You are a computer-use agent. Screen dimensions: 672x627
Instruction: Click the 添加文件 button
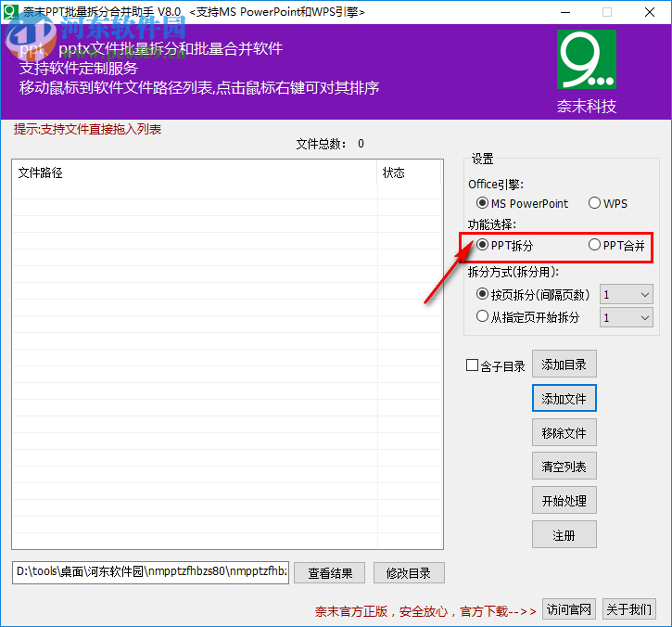click(x=564, y=399)
